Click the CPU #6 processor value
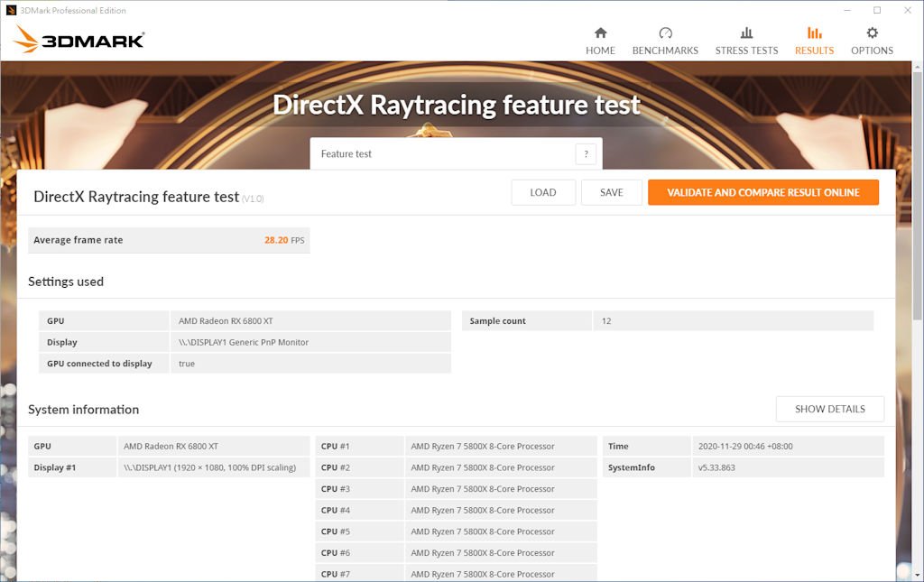The width and height of the screenshot is (924, 582). [483, 552]
